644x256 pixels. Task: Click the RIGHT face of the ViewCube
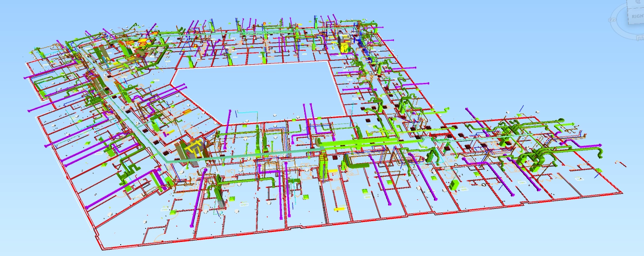click(638, 16)
